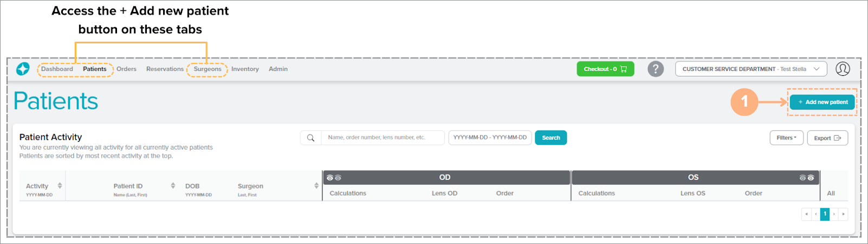Go to the first page arrow

[806, 214]
